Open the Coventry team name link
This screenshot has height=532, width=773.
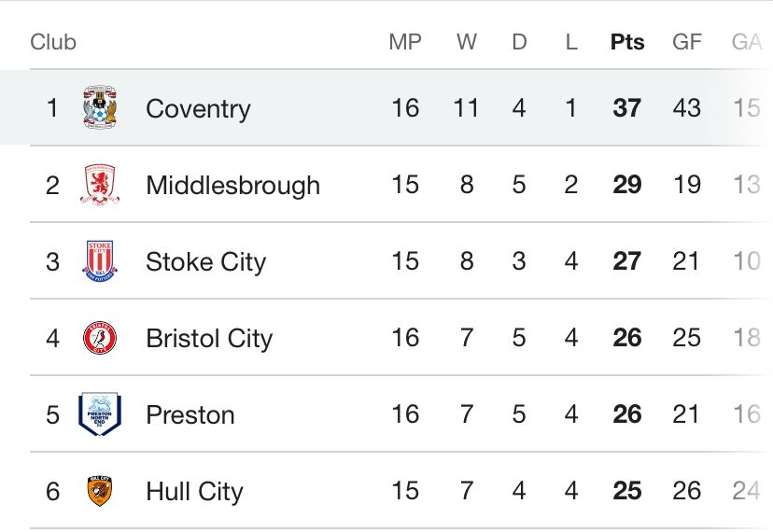click(198, 109)
